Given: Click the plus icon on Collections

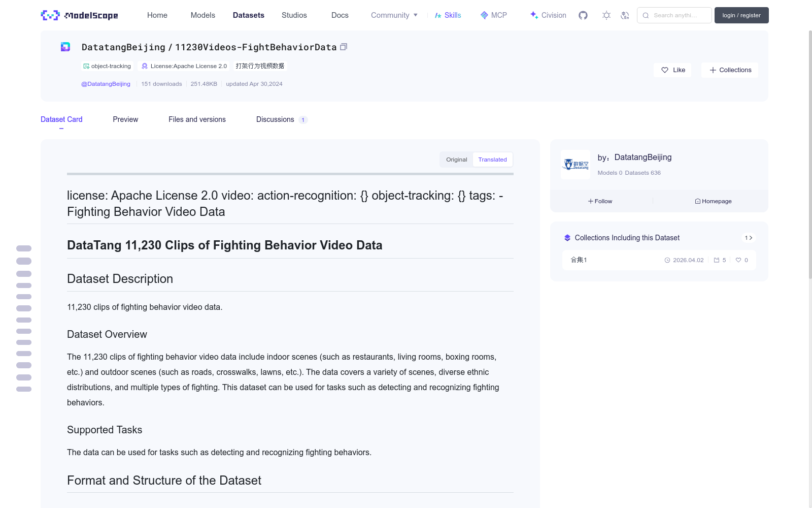Looking at the screenshot, I should coord(713,70).
